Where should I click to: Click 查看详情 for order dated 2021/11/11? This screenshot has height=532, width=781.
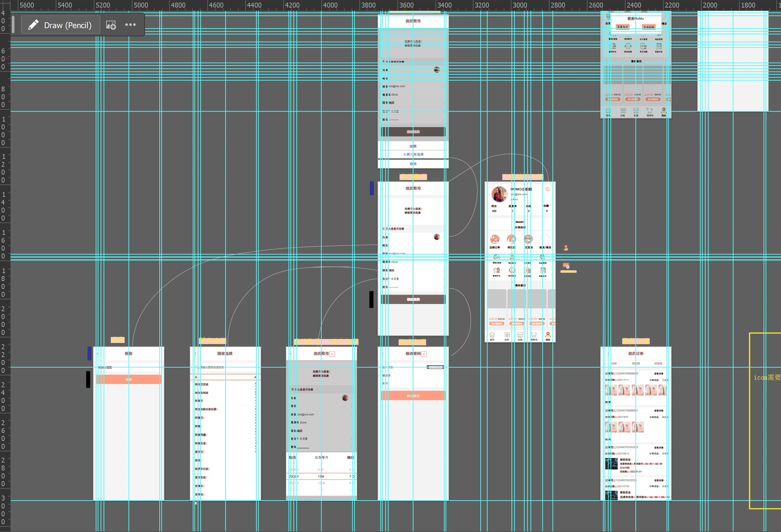659,373
